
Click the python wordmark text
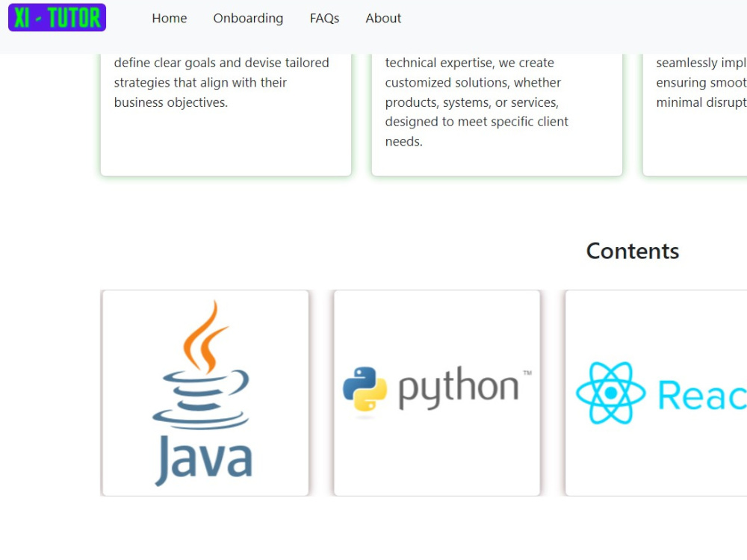coord(459,388)
